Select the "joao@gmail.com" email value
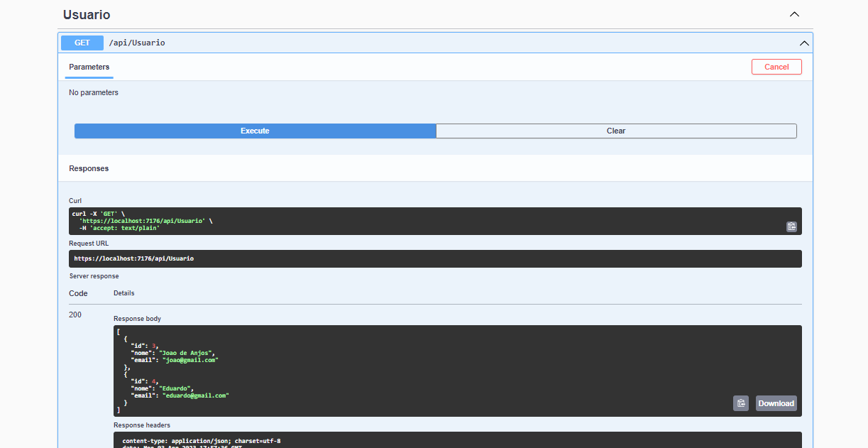The height and width of the screenshot is (448, 868). tap(190, 360)
